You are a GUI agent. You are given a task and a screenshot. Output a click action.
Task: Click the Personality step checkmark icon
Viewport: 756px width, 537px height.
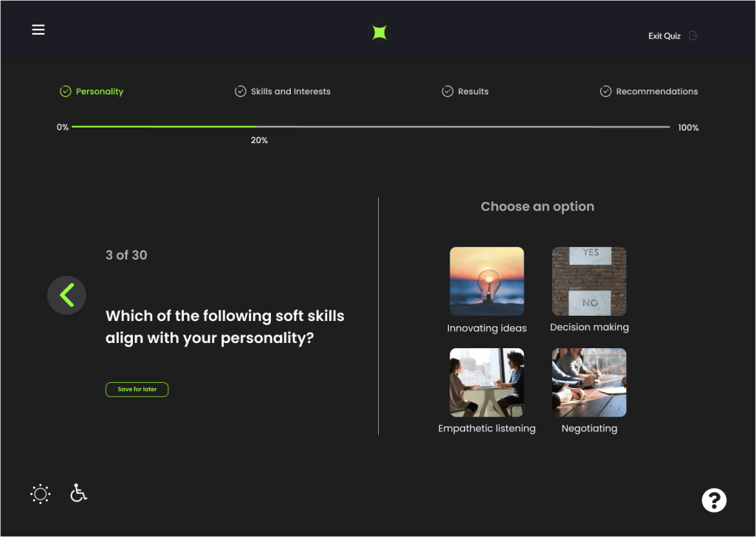[x=65, y=91]
